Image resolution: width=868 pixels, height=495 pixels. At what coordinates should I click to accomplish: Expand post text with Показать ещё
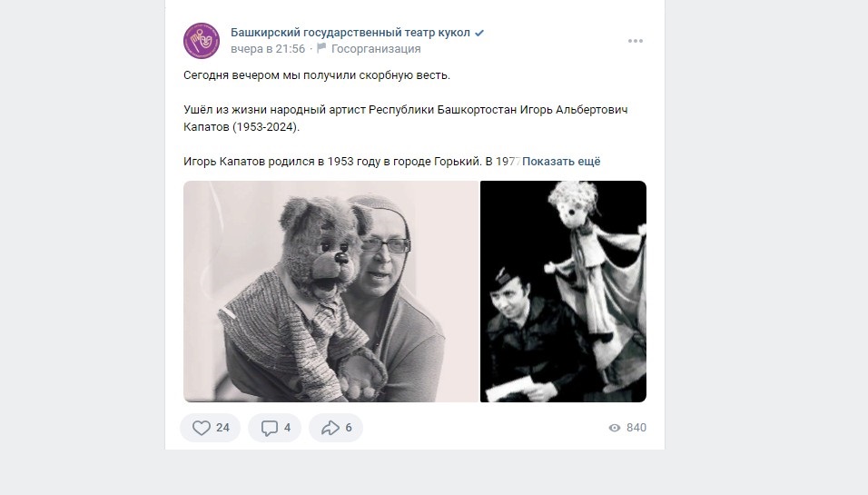coord(561,161)
